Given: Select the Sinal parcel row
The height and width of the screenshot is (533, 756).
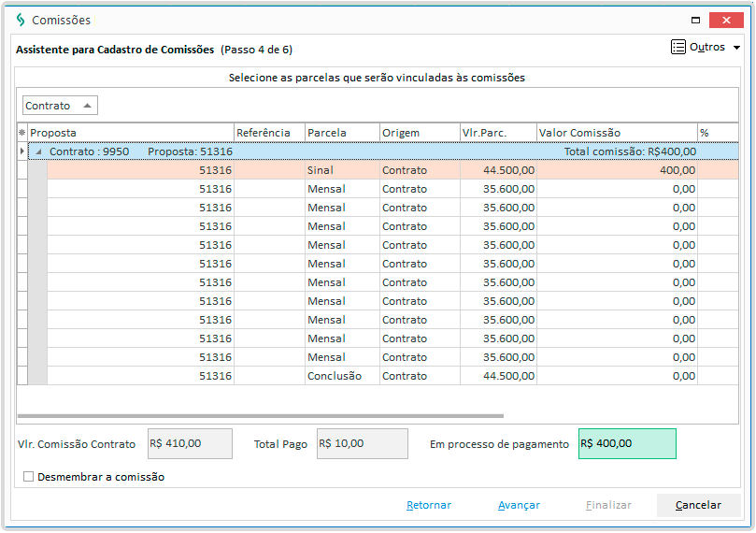Looking at the screenshot, I should coord(392,170).
